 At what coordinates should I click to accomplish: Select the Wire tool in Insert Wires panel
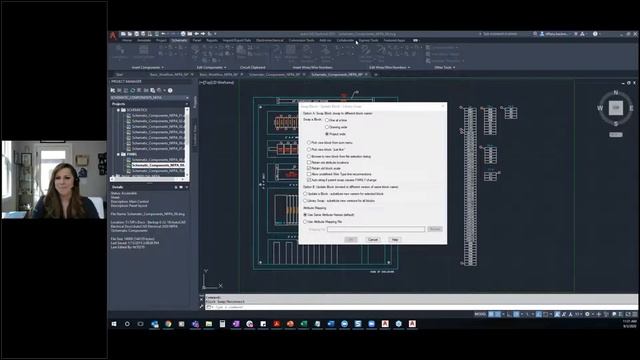pyautogui.click(x=277, y=53)
